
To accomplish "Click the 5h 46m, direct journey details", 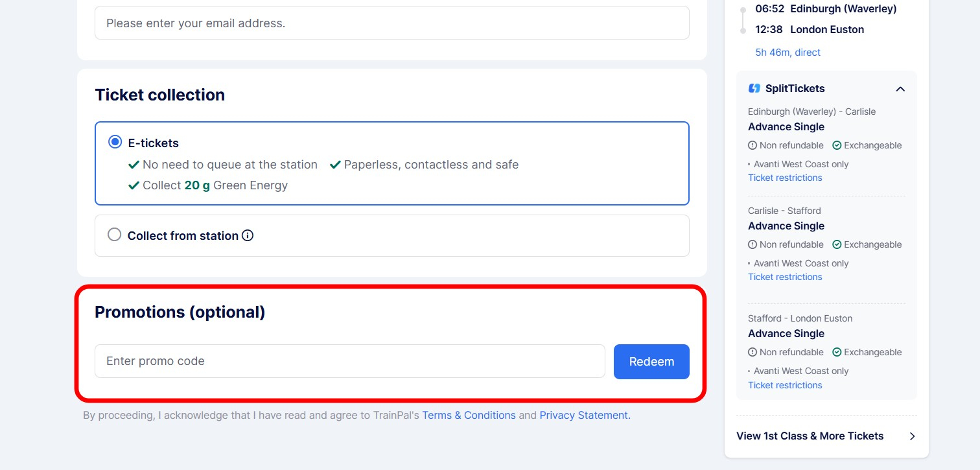I will 787,53.
